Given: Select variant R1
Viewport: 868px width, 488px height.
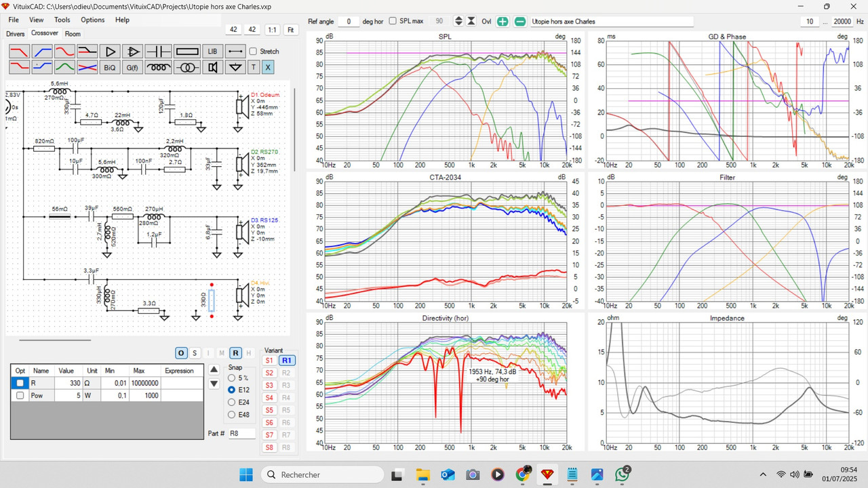Looking at the screenshot, I should tap(287, 361).
